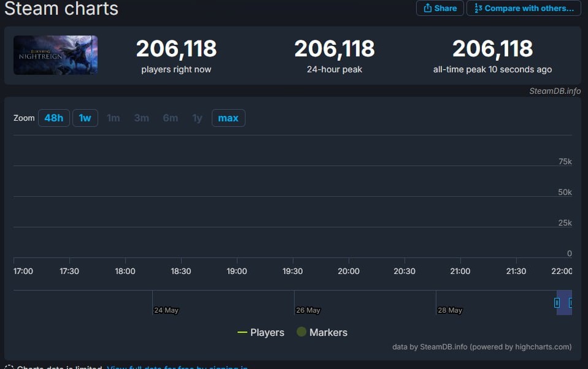The height and width of the screenshot is (369, 588).
Task: Open the SteamDB.info credit text
Action: click(x=555, y=91)
